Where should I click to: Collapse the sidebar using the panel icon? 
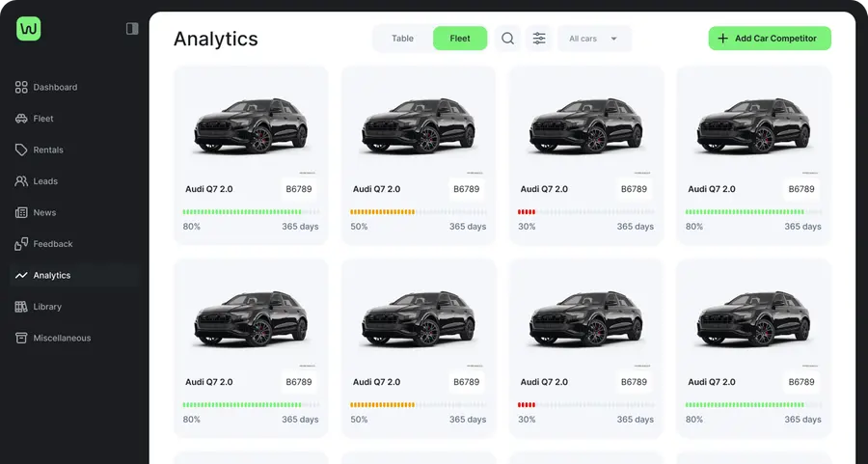(x=132, y=29)
